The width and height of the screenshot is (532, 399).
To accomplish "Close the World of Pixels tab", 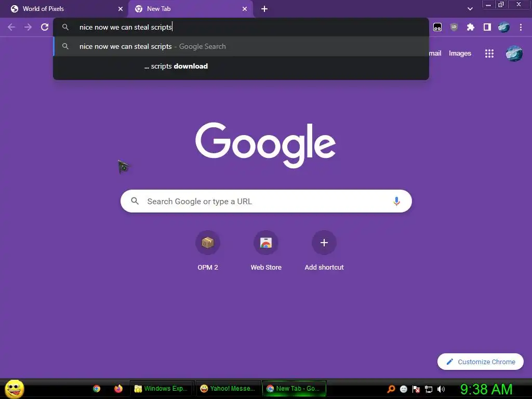I will [121, 9].
